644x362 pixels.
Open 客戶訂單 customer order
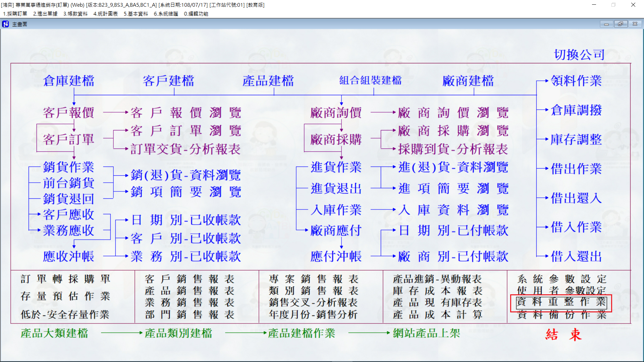pyautogui.click(x=69, y=139)
